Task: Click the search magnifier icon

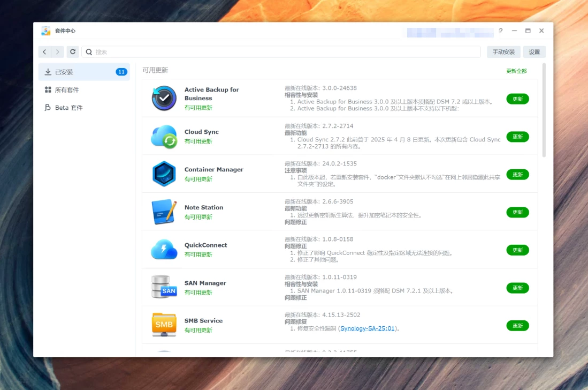Action: tap(89, 52)
